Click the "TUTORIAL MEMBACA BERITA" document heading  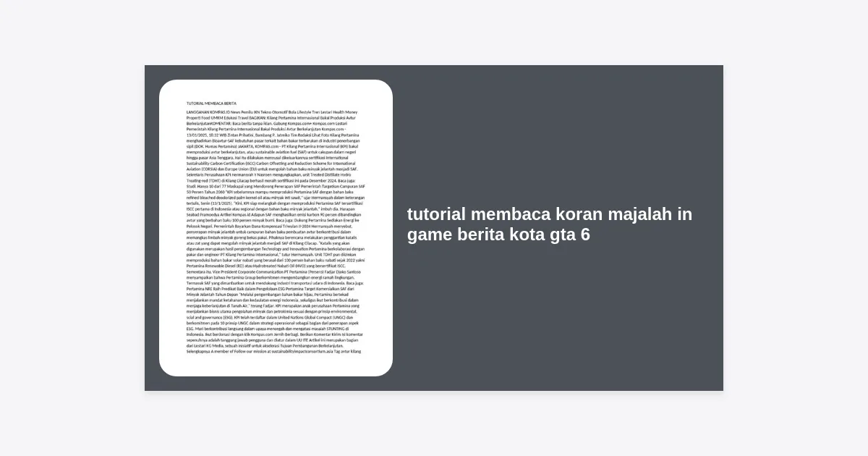[x=211, y=104]
